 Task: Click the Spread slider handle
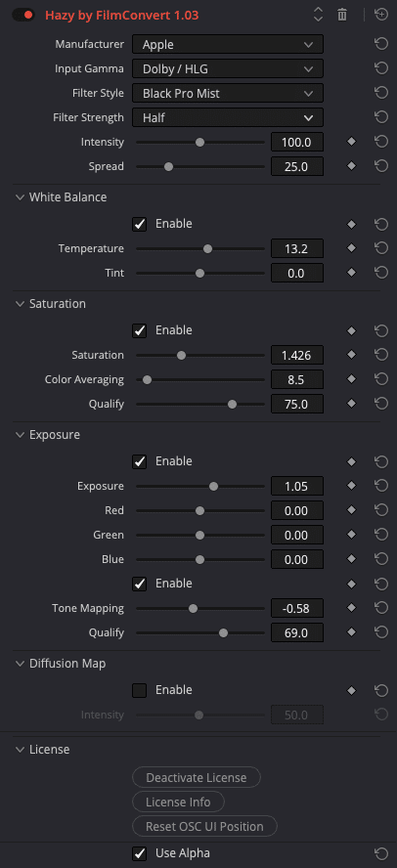168,166
